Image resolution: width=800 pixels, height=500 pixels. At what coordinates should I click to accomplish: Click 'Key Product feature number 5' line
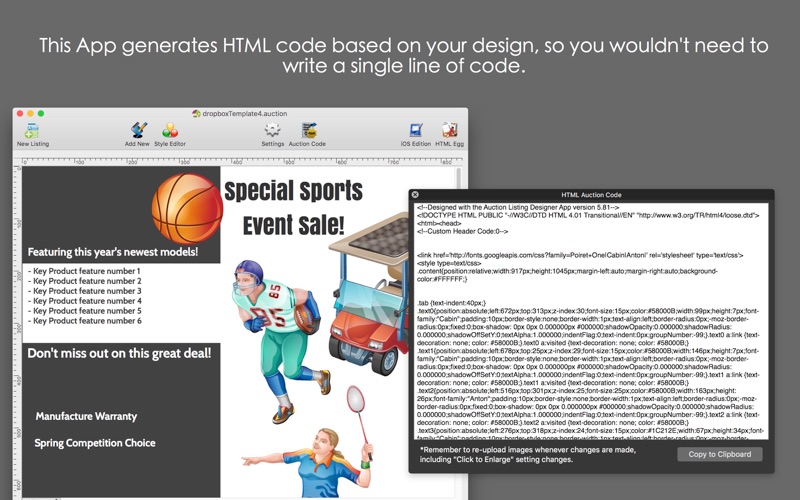tap(85, 311)
